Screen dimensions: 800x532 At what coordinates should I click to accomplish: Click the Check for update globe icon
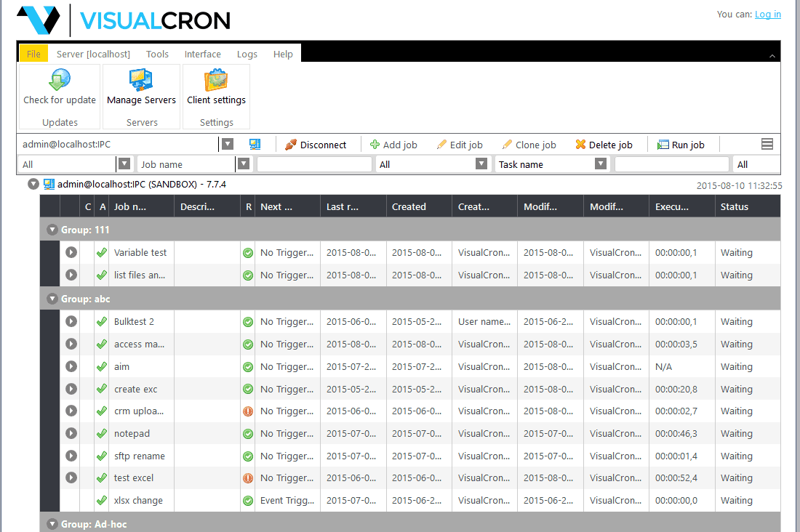(x=60, y=79)
